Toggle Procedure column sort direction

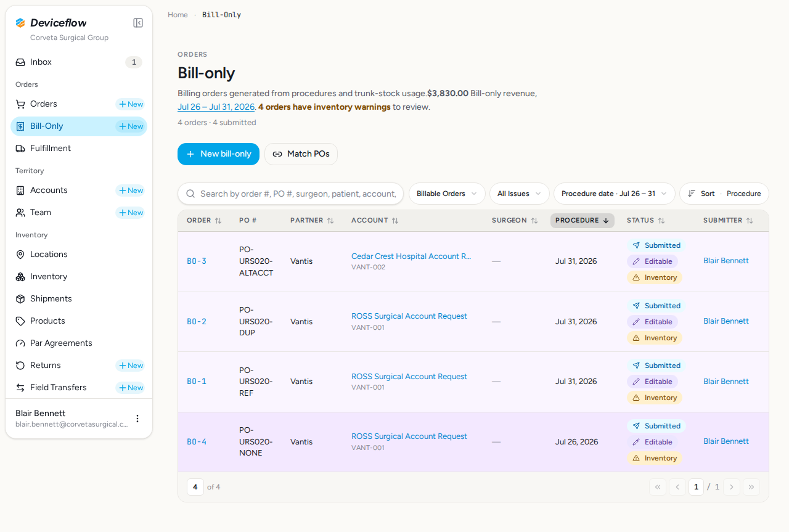point(583,221)
